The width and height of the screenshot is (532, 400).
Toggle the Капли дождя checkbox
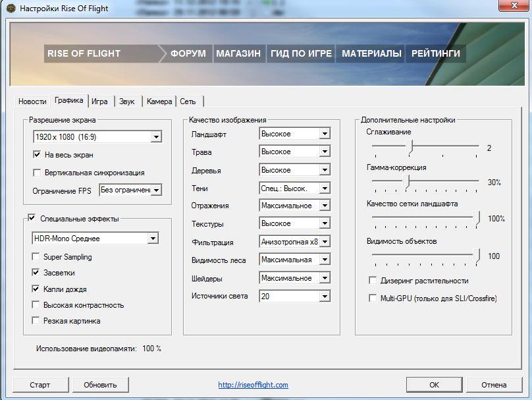click(x=36, y=289)
